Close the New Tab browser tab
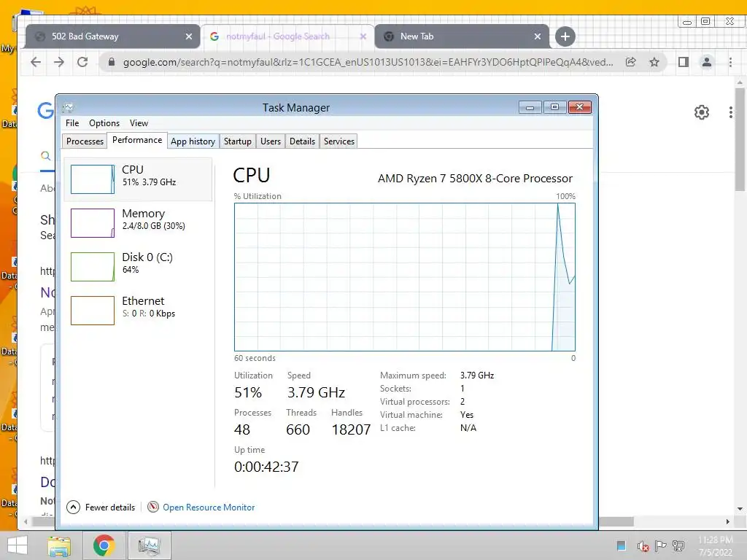The width and height of the screenshot is (747, 560). tap(538, 36)
